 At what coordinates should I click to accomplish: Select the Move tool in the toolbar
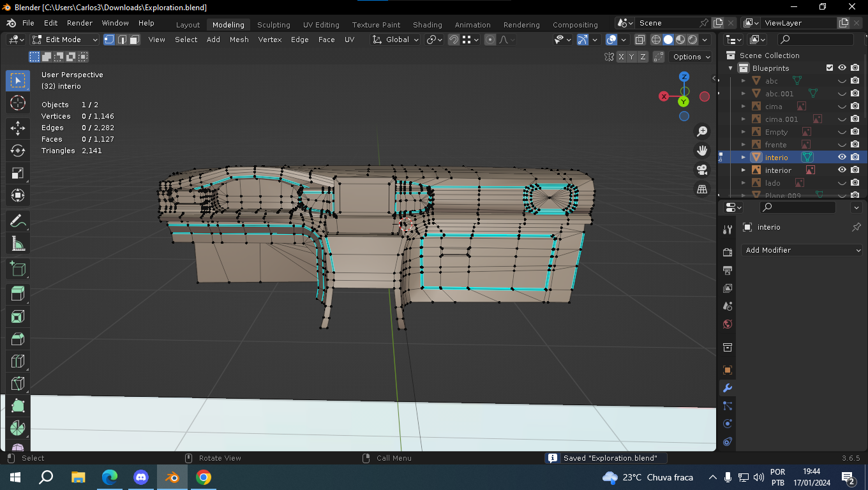18,128
